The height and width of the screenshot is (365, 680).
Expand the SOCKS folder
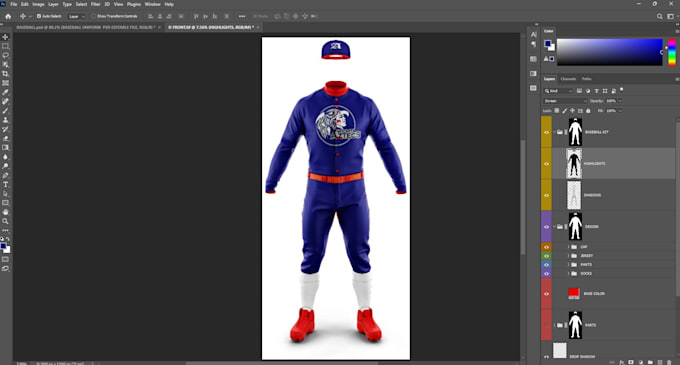click(x=569, y=274)
